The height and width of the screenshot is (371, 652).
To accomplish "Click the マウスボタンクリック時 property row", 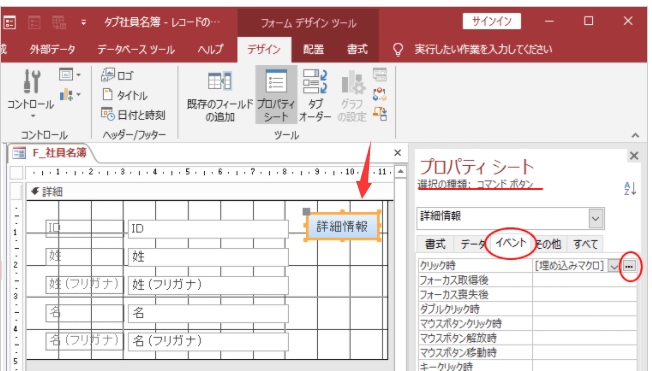I will 527,324.
